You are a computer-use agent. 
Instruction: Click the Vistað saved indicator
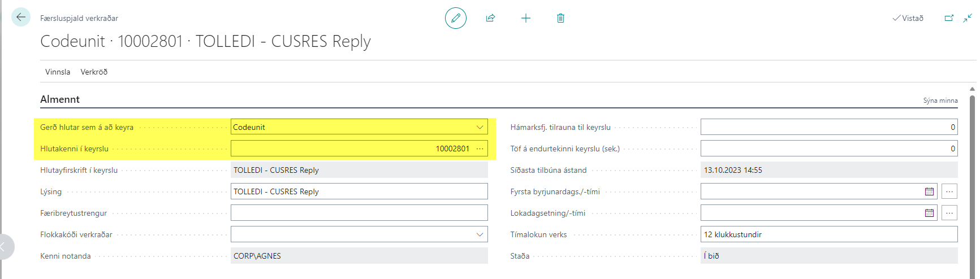(908, 18)
